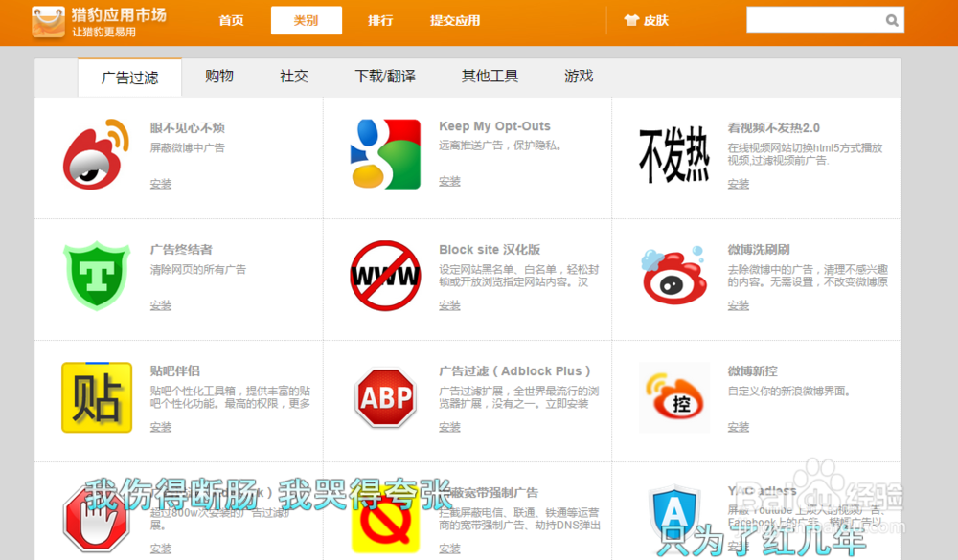Install Keep My Opt-Outs via 安装
Image resolution: width=958 pixels, height=560 pixels.
449,181
